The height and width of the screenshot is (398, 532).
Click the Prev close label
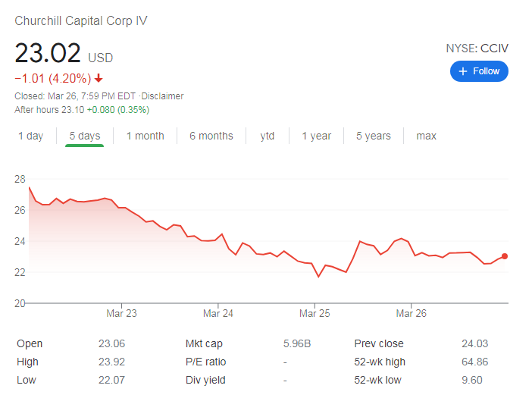coord(379,343)
